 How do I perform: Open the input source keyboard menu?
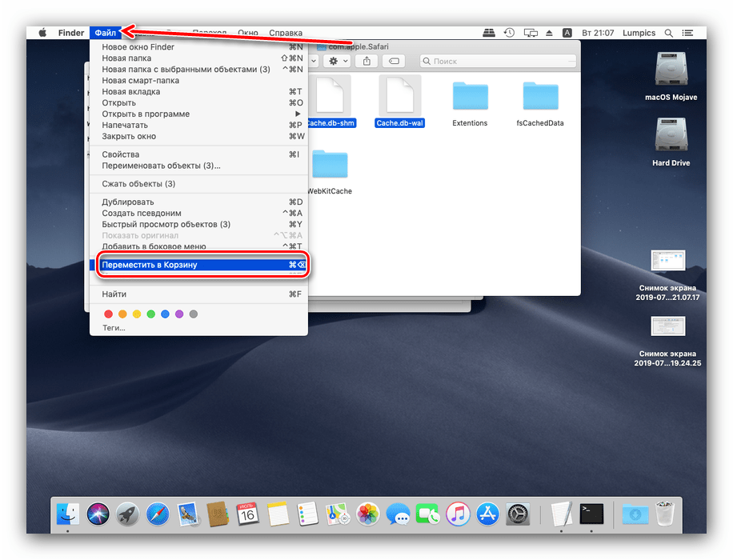(x=567, y=33)
